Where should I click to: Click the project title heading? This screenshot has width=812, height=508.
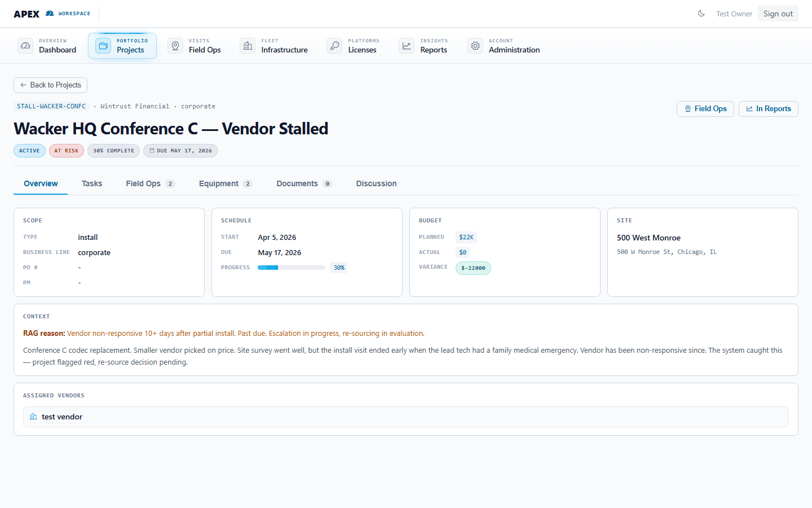(171, 129)
